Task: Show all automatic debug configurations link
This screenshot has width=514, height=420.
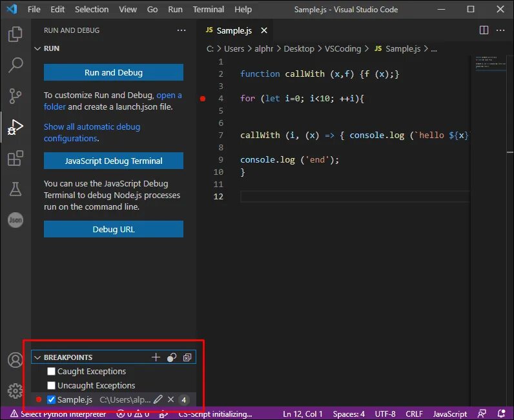Action: pos(92,133)
